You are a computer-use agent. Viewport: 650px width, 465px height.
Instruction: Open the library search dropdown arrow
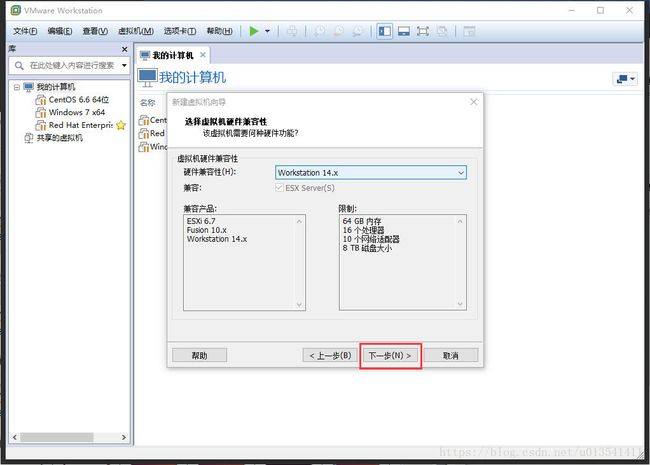click(x=124, y=65)
